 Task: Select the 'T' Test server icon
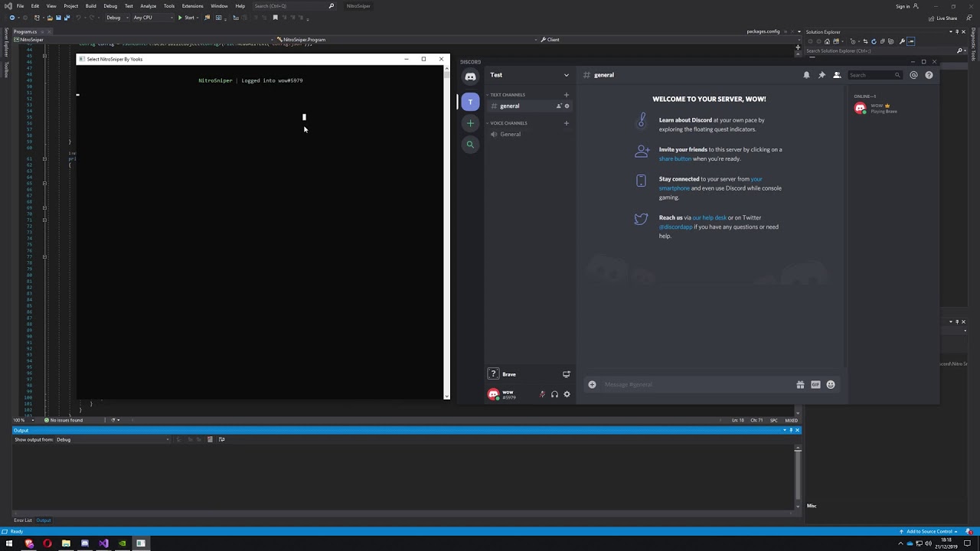pyautogui.click(x=470, y=102)
